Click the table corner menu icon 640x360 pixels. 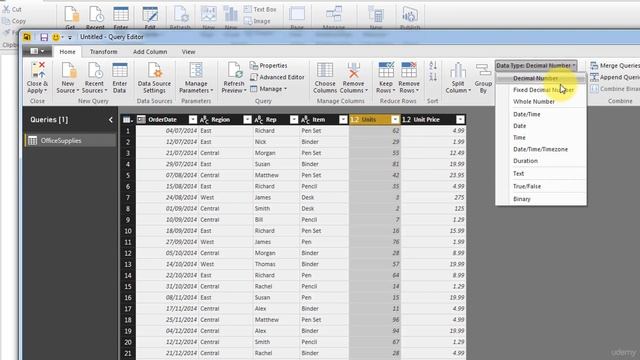pyautogui.click(x=128, y=120)
